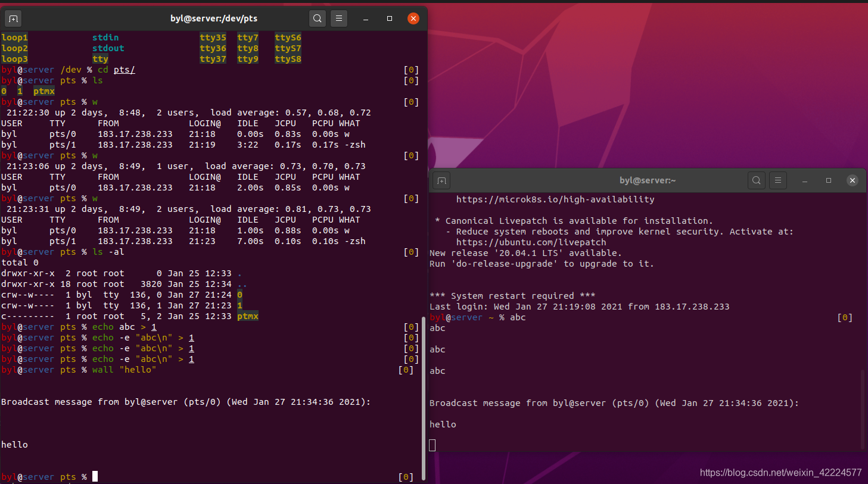Click '*** System restart required ***' text

(512, 296)
